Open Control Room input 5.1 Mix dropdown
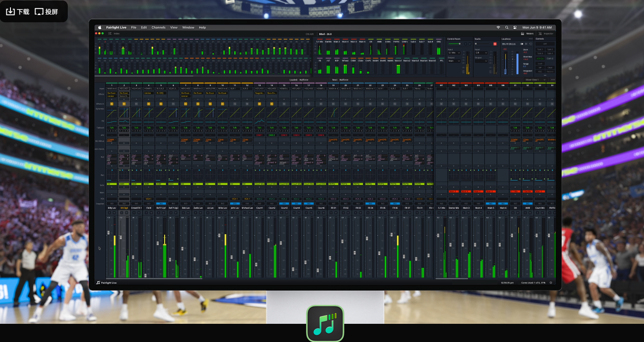Image resolution: width=644 pixels, height=342 pixels. pos(454,53)
